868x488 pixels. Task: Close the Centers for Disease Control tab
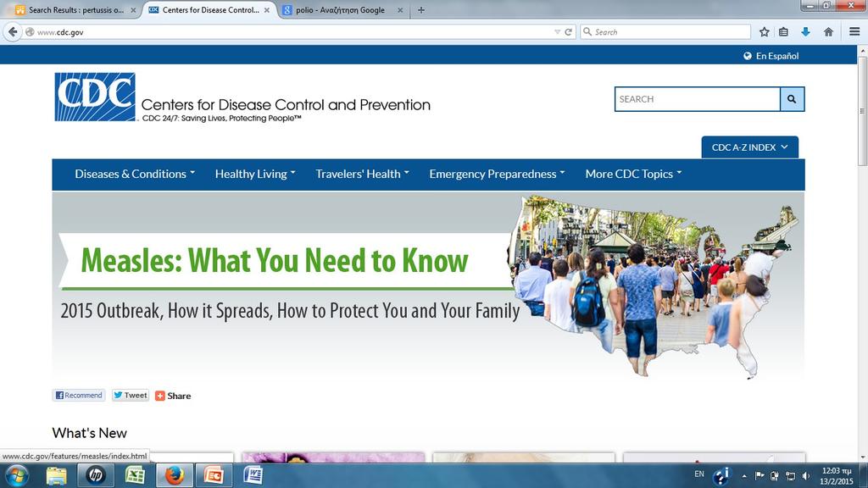click(x=267, y=10)
